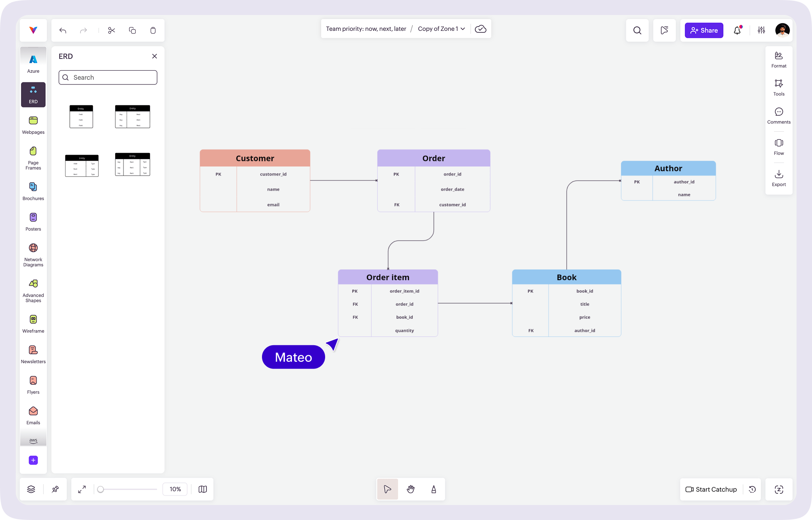This screenshot has width=812, height=520.
Task: Open the account menu via the profile avatar
Action: tap(782, 30)
